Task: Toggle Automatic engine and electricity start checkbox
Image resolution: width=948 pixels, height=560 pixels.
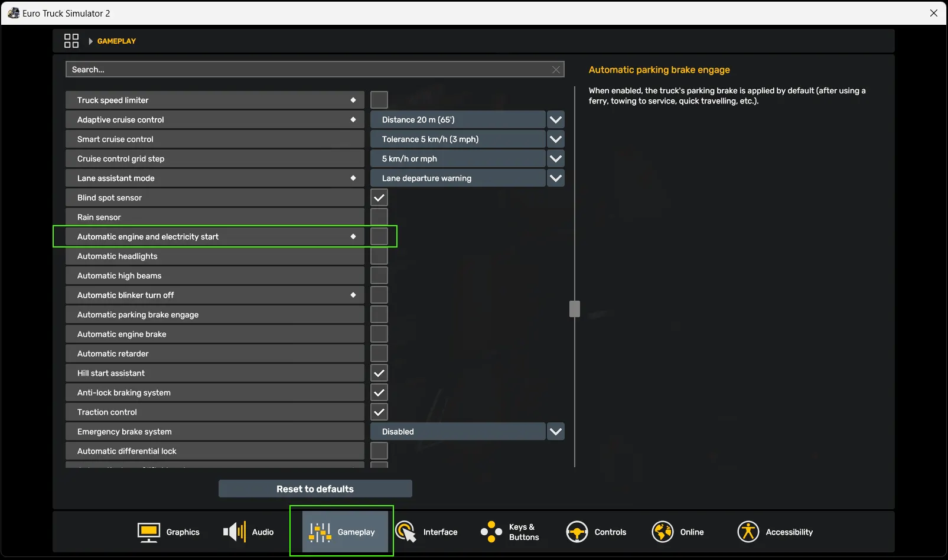Action: coord(379,236)
